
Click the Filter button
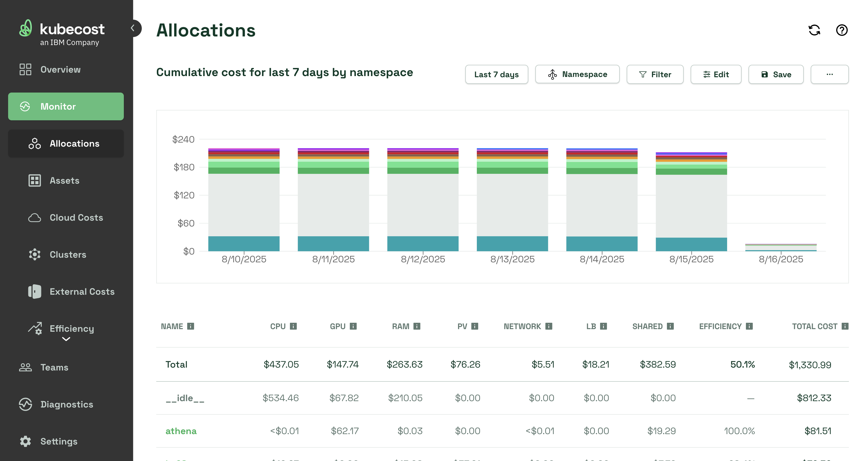point(655,74)
